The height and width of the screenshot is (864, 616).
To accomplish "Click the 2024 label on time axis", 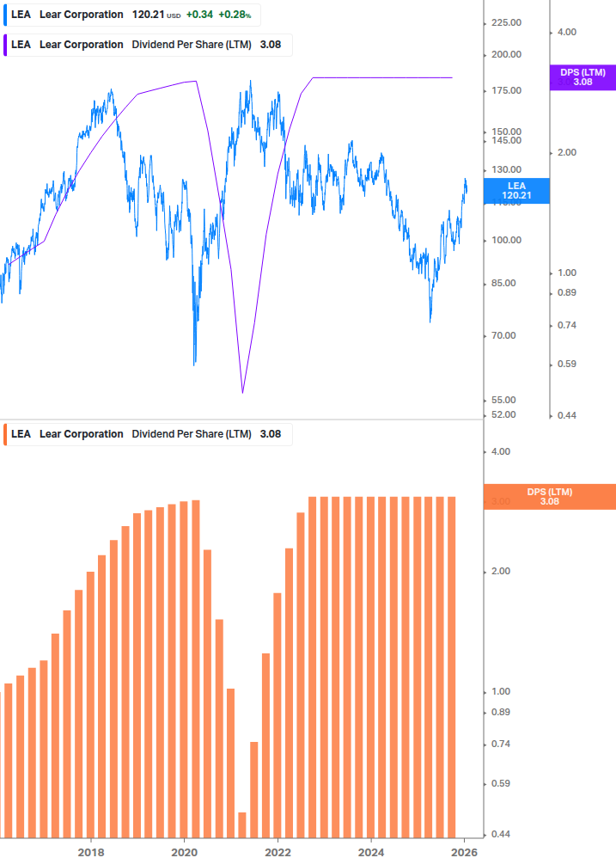I will [x=371, y=853].
